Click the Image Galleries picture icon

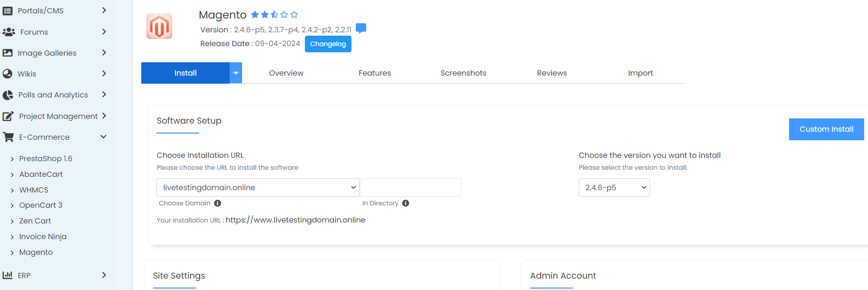coord(8,53)
